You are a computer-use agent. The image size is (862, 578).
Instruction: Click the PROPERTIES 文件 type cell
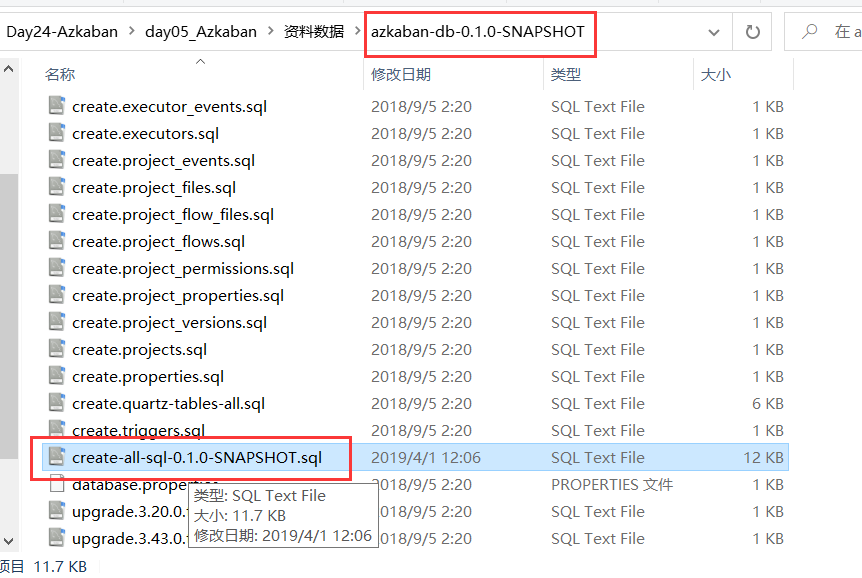(x=612, y=485)
